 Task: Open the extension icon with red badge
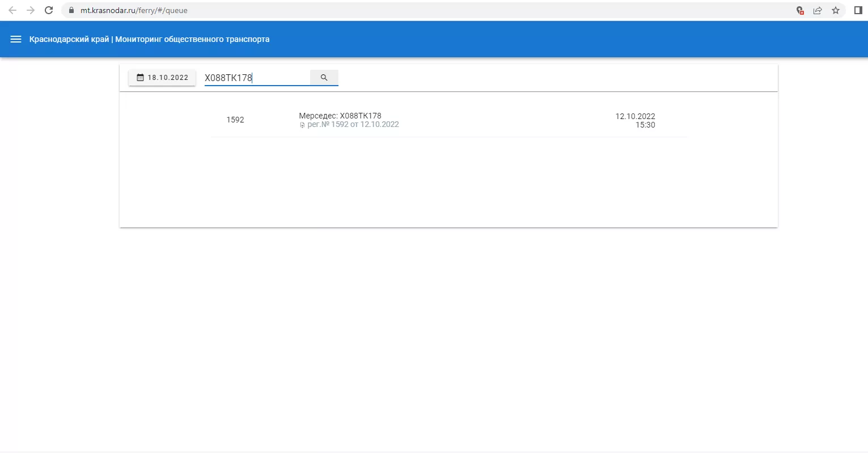point(800,10)
